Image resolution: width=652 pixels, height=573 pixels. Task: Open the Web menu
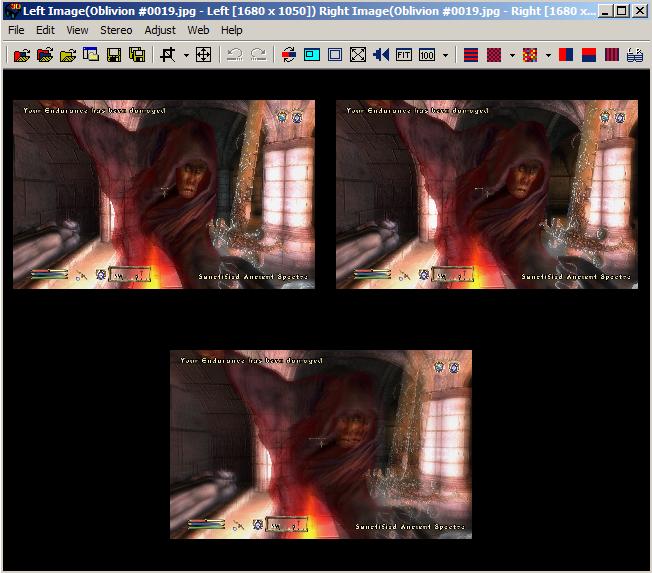tap(198, 30)
